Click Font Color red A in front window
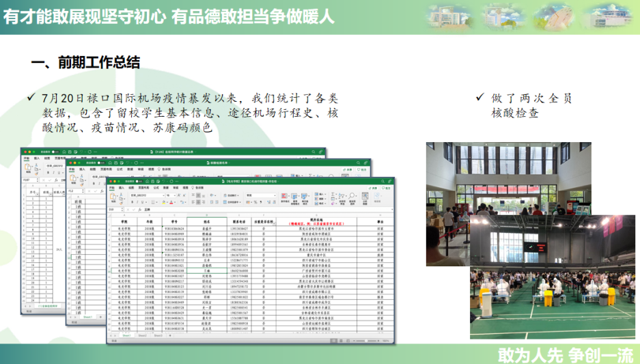This screenshot has width=640, height=364. 171,202
